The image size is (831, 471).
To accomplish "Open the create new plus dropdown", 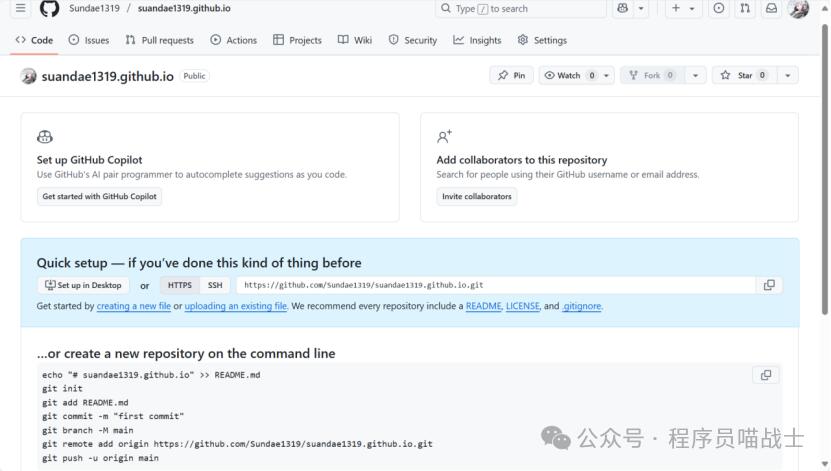I will click(x=684, y=8).
